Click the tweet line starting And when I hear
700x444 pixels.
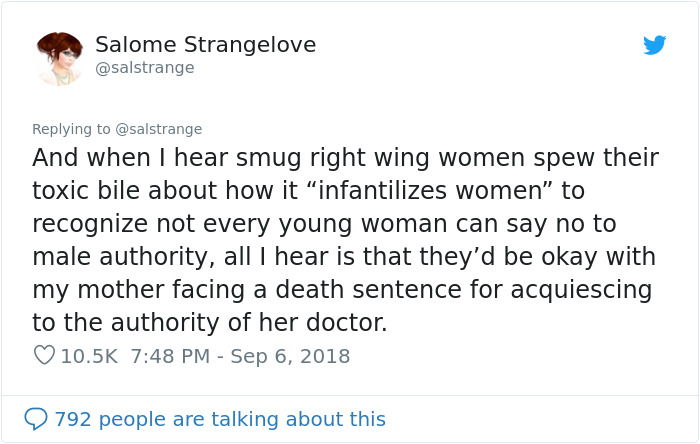(345, 158)
